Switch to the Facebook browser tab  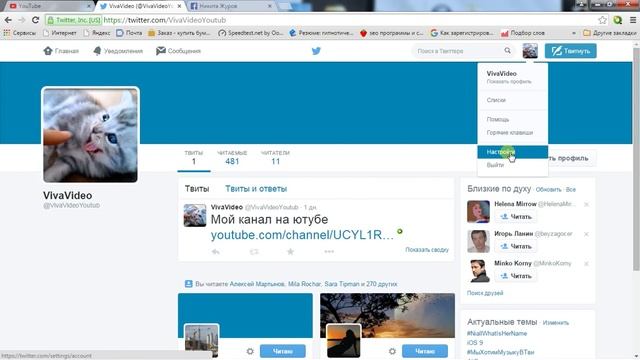(x=230, y=6)
